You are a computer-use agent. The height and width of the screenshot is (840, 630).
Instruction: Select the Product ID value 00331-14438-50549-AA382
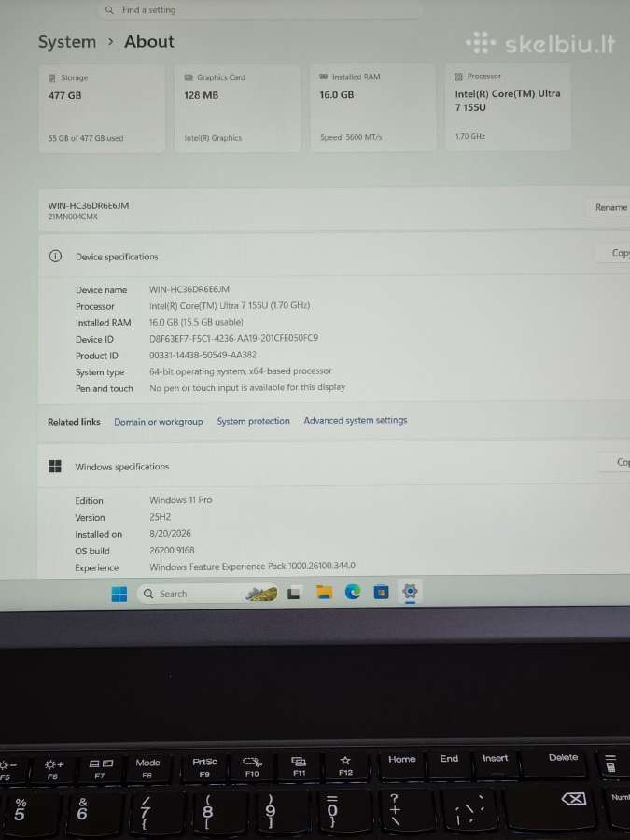point(203,355)
